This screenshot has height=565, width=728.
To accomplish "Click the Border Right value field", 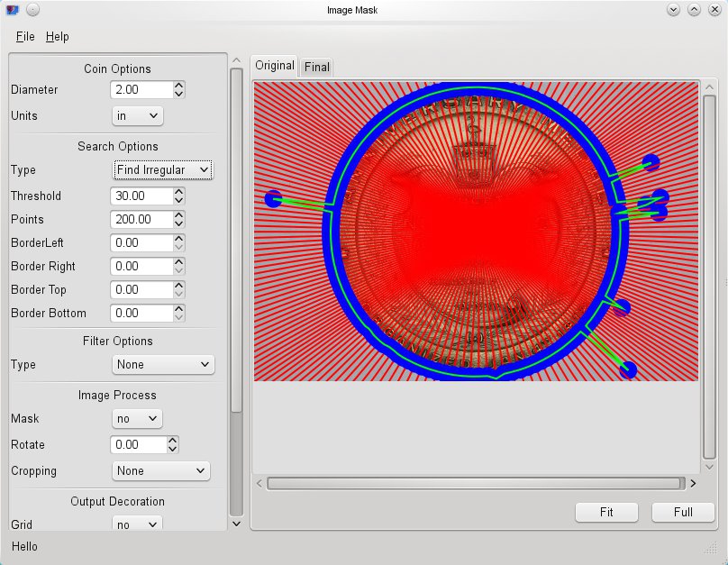I will 141,266.
